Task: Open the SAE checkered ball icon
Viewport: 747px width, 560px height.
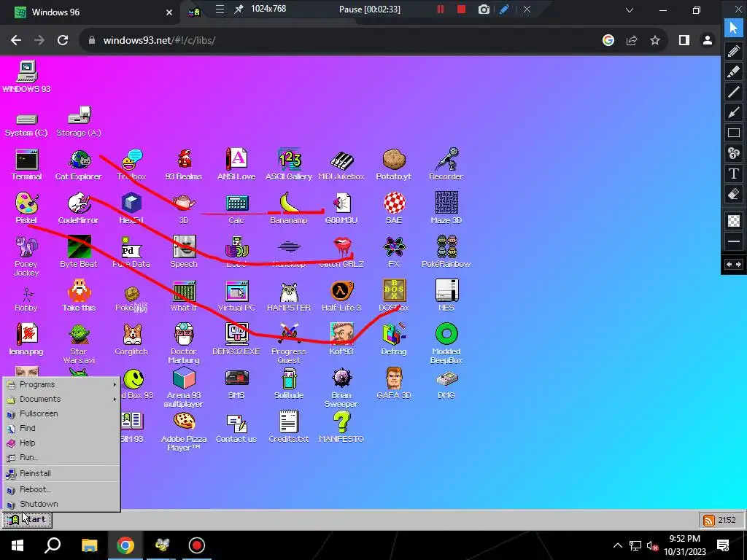Action: click(x=394, y=208)
